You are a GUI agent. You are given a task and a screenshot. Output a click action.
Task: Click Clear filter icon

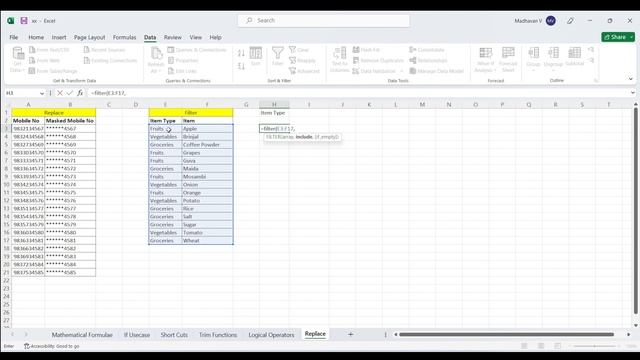coord(292,50)
